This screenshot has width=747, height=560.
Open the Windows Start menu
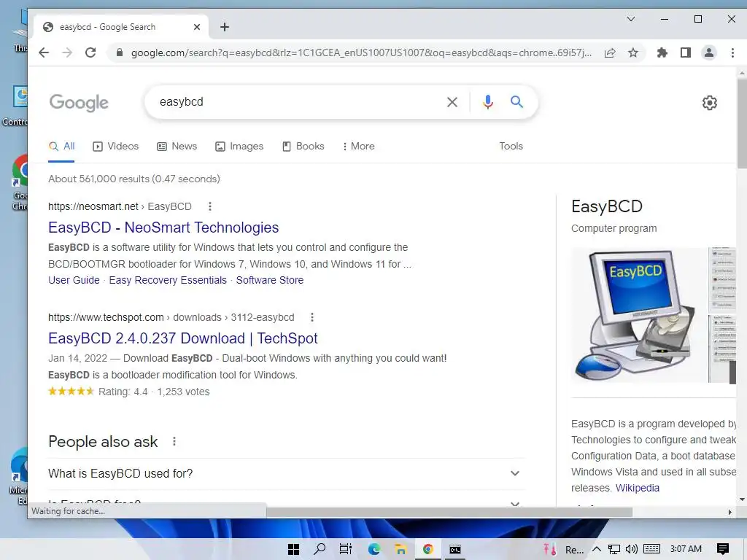pyautogui.click(x=293, y=549)
